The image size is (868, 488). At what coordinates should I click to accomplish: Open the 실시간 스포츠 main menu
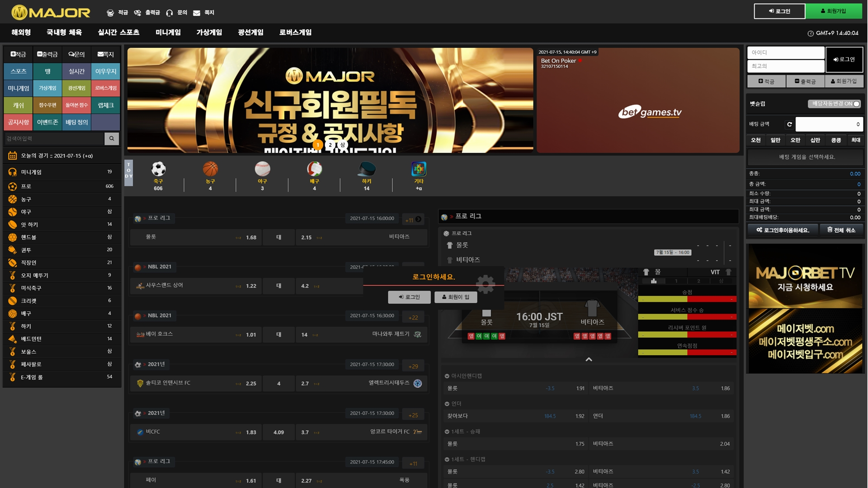(x=118, y=33)
